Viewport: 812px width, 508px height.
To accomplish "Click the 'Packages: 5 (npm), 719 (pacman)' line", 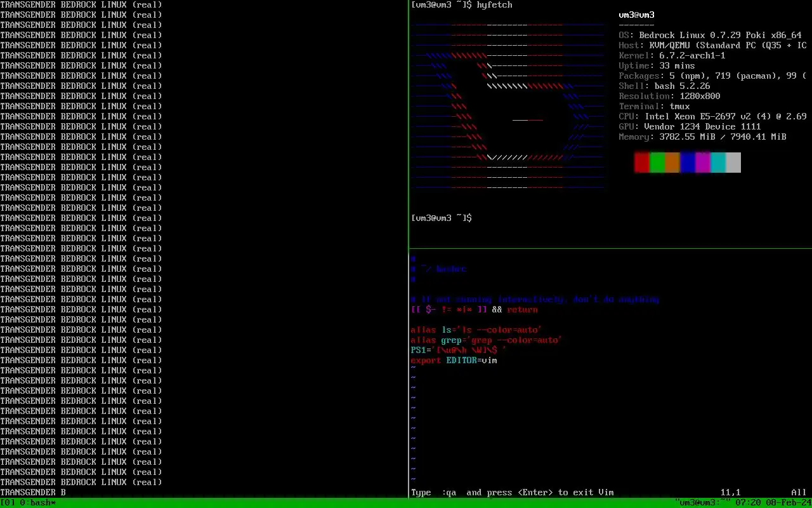I will tap(713, 76).
